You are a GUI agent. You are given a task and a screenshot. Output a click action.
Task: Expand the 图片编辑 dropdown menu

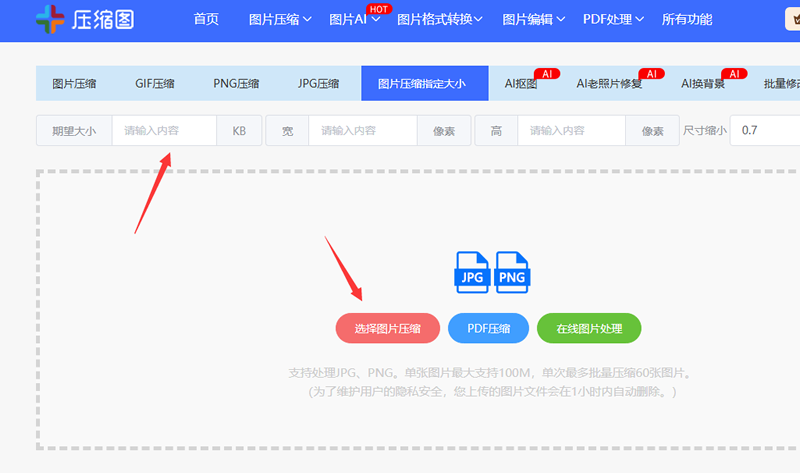[534, 19]
